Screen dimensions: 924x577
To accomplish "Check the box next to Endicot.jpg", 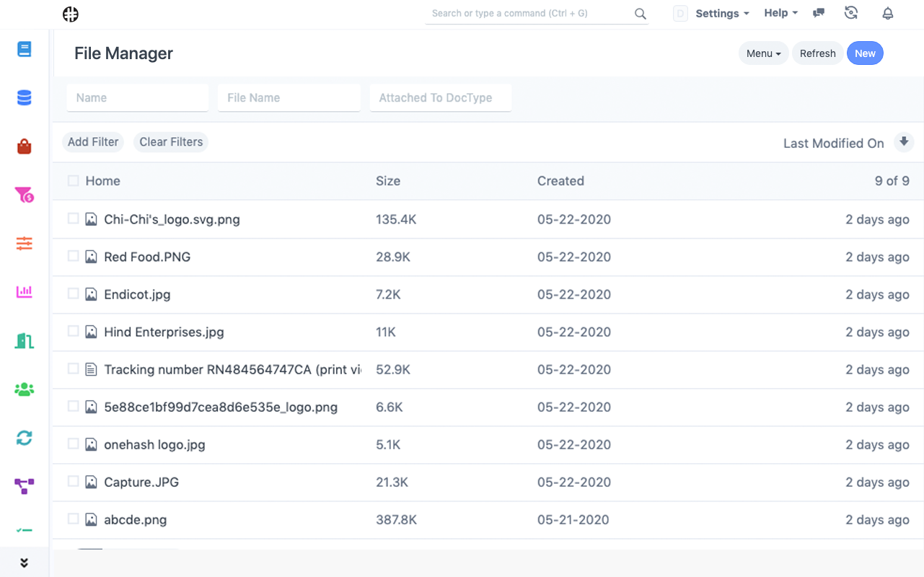I will pyautogui.click(x=73, y=294).
